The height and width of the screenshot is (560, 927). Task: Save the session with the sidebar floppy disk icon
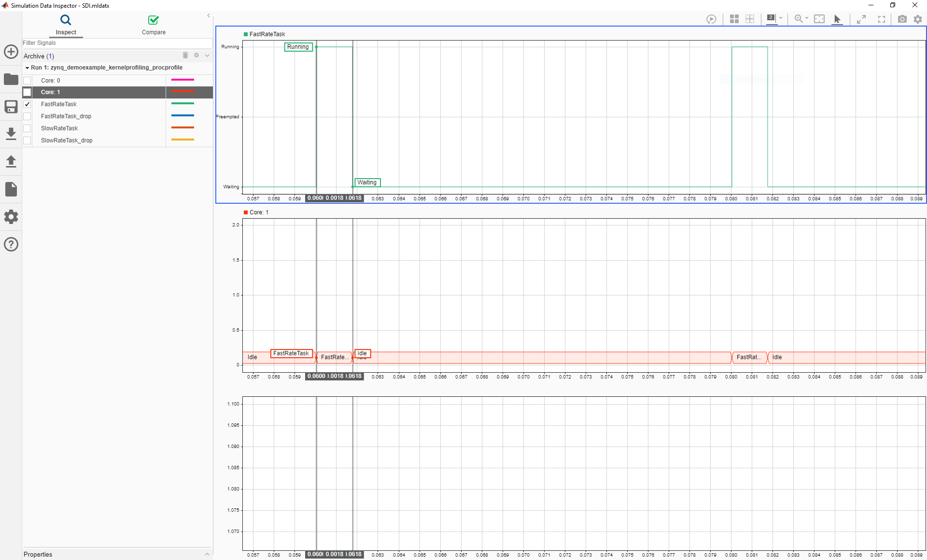coord(11,107)
